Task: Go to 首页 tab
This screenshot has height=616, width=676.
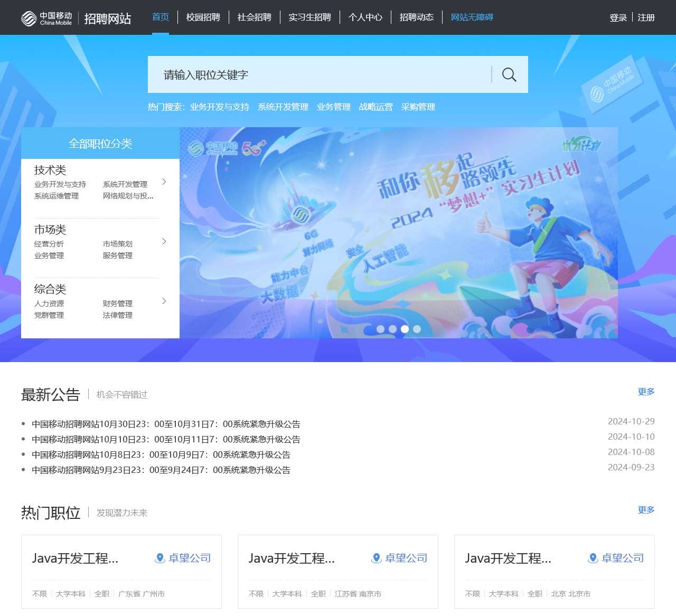Action: click(x=161, y=17)
